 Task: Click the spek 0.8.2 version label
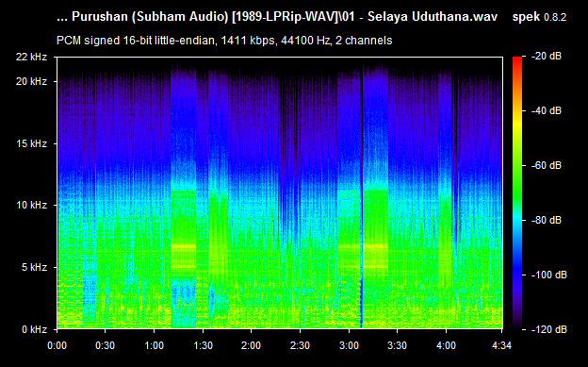point(539,17)
